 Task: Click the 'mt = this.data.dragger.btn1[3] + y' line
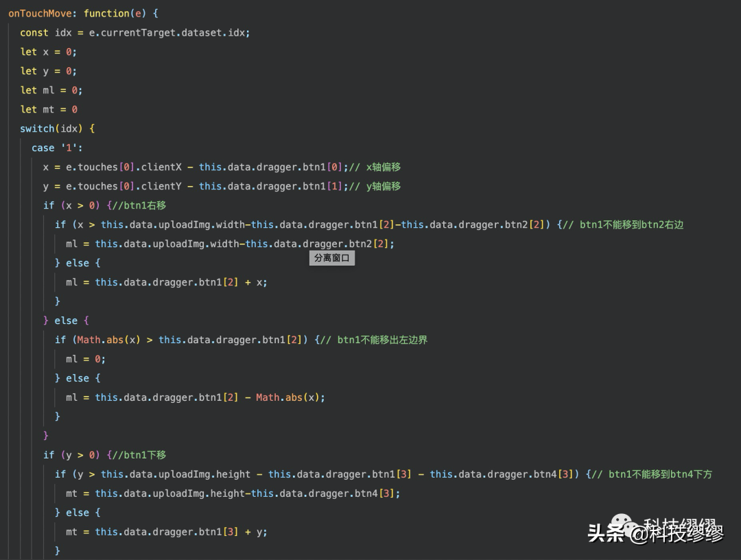[166, 532]
